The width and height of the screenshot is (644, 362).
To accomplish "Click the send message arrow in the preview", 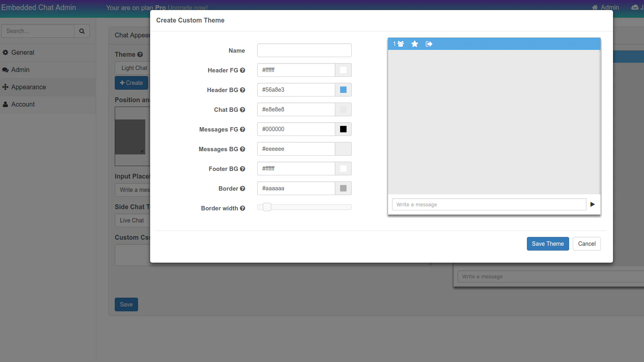I will click(592, 204).
